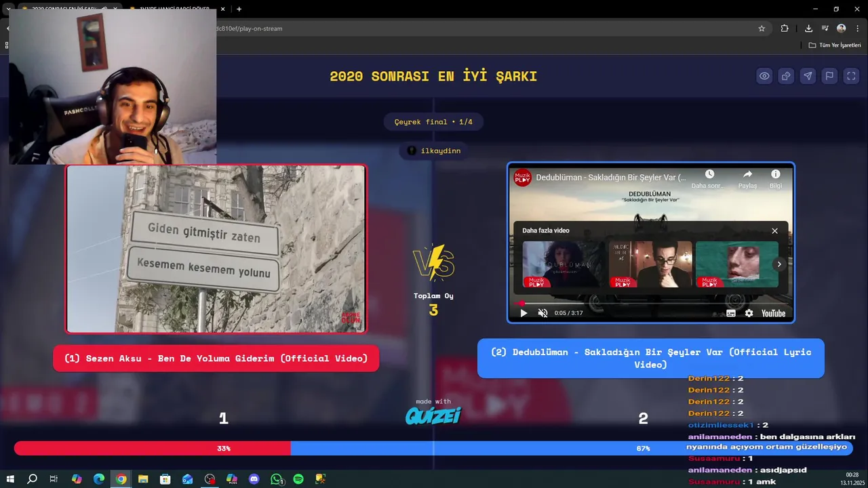868x488 pixels.
Task: Switch to the 2020 SONRASI EN İYİ ŞARKI tab
Action: coord(68,9)
